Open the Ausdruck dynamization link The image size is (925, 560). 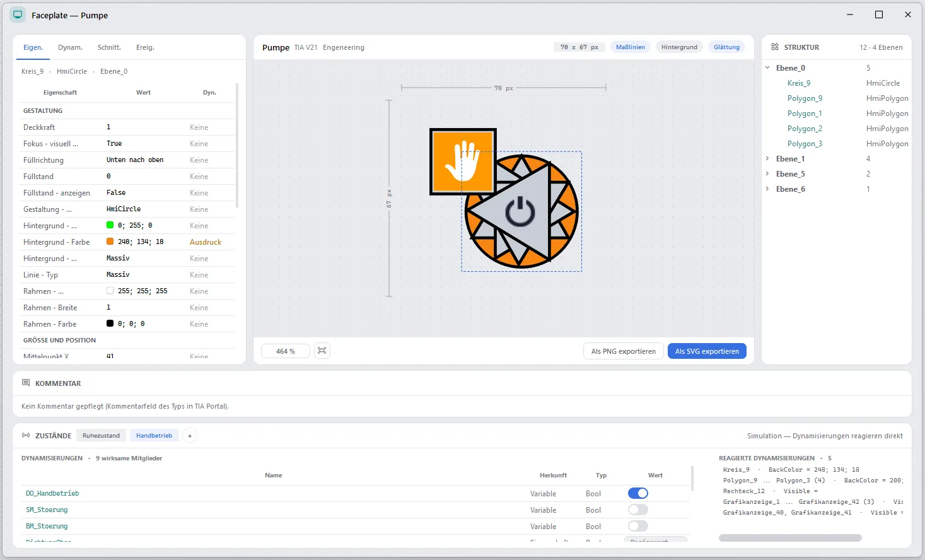click(206, 242)
